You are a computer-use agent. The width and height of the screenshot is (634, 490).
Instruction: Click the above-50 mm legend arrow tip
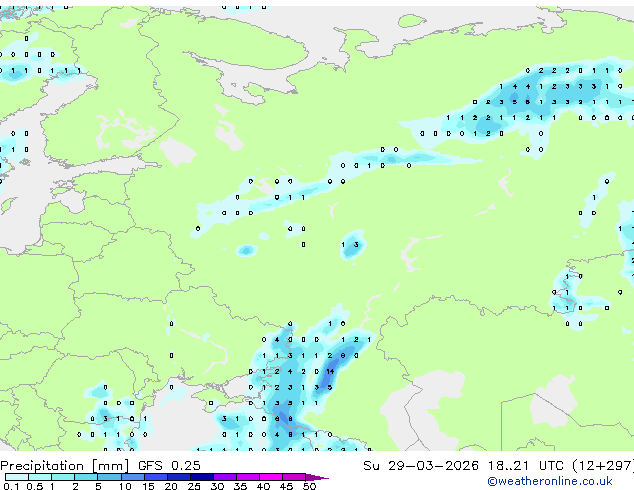(317, 477)
